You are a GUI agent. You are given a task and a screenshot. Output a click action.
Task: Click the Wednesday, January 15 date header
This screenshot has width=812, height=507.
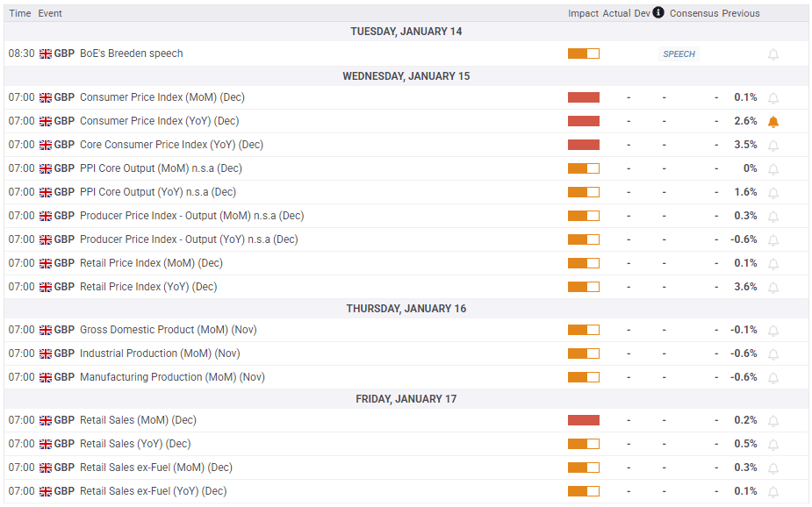click(x=406, y=76)
